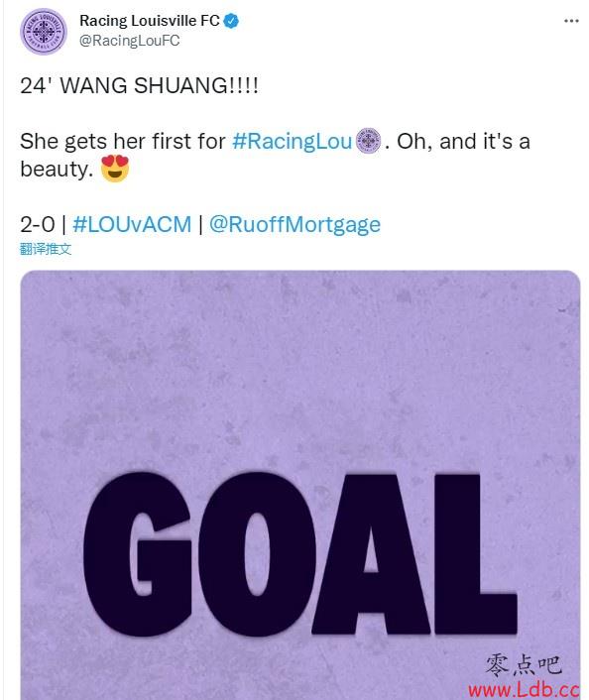Click the #RacingLou hashtag
The image size is (589, 700).
tap(293, 142)
